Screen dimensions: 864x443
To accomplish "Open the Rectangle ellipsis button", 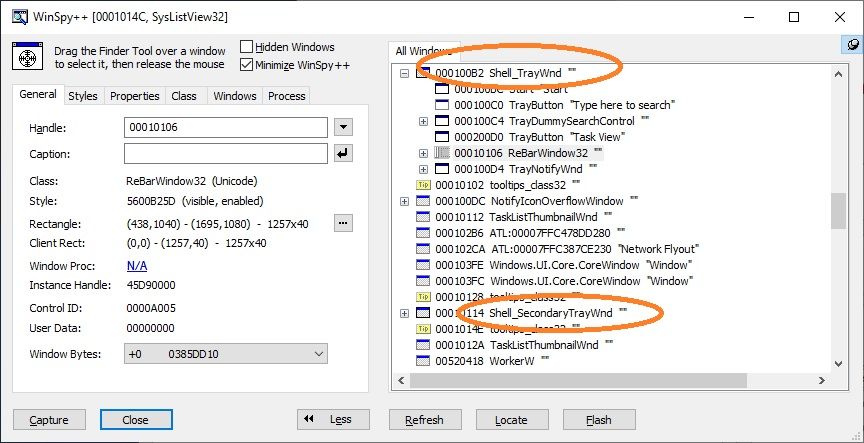I will [343, 223].
